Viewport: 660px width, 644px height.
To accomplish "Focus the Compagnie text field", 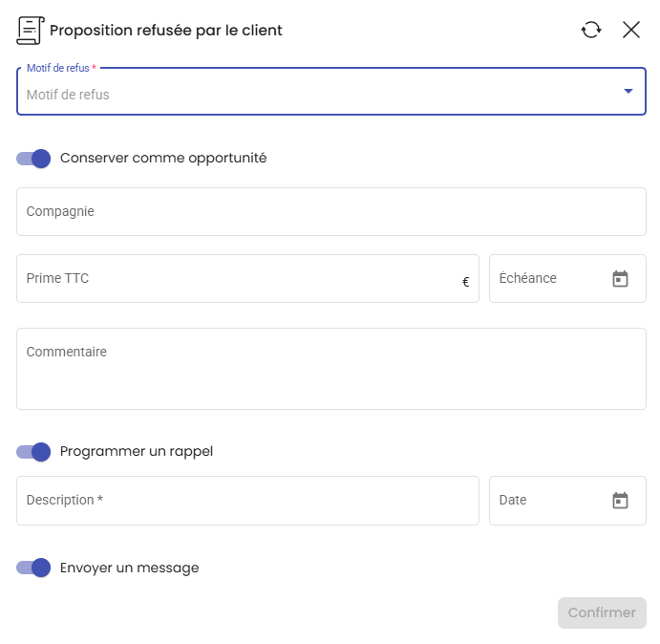I will click(331, 211).
